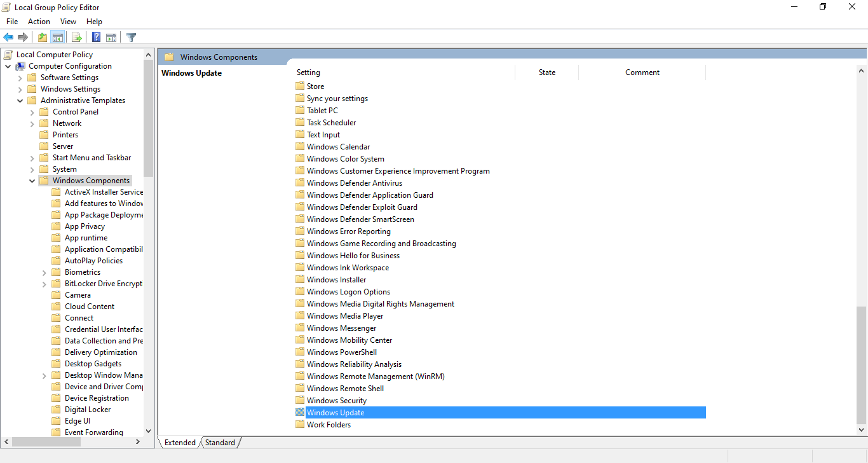Expand the BitLocker Drive Encryption node
Screen dimensions: 868x463
click(44, 284)
